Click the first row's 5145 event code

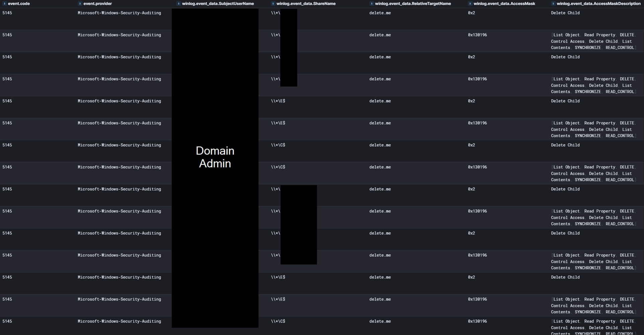pyautogui.click(x=7, y=13)
